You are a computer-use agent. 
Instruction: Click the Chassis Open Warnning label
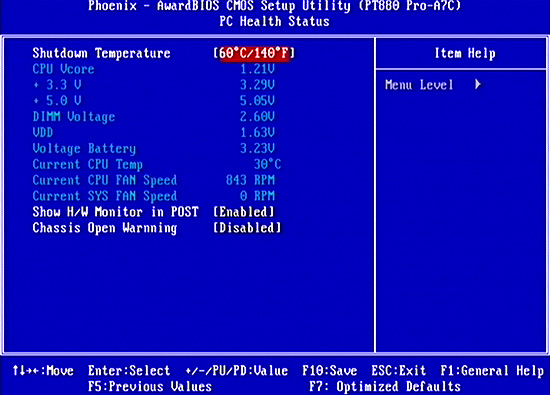[105, 228]
